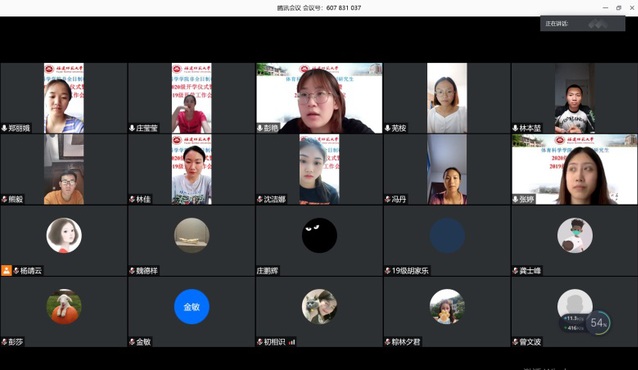Viewport: 638px width, 370px height.
Task: Select the 沈洁娜 video thumbnail
Action: 319,169
